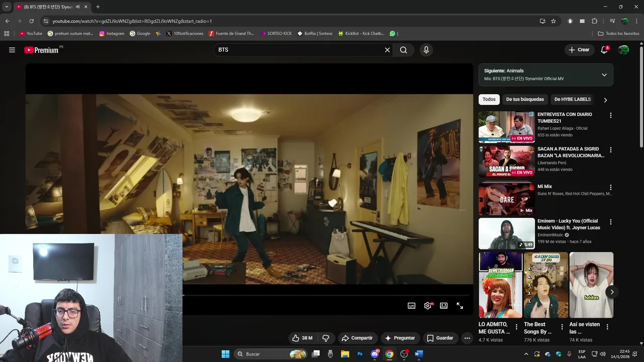The image size is (644, 362).
Task: Select the Todos filter chip
Action: (489, 100)
